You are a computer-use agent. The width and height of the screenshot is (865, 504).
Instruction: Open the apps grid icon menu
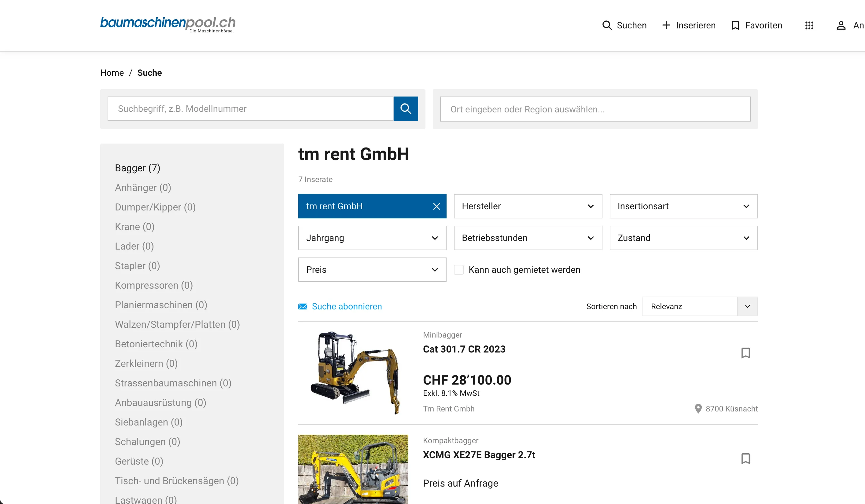(809, 25)
